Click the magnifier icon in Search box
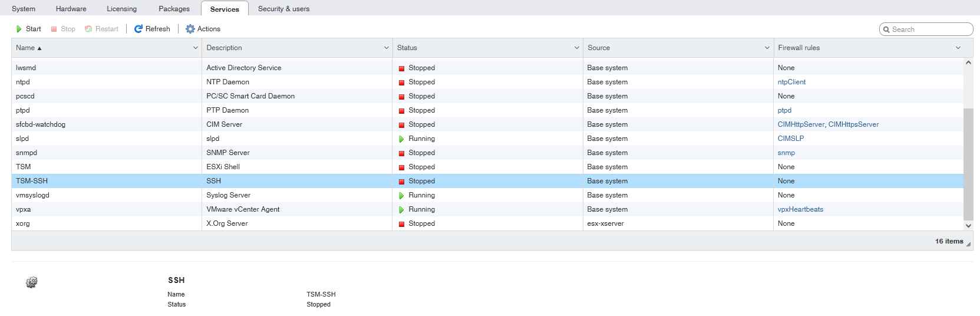 tap(886, 29)
